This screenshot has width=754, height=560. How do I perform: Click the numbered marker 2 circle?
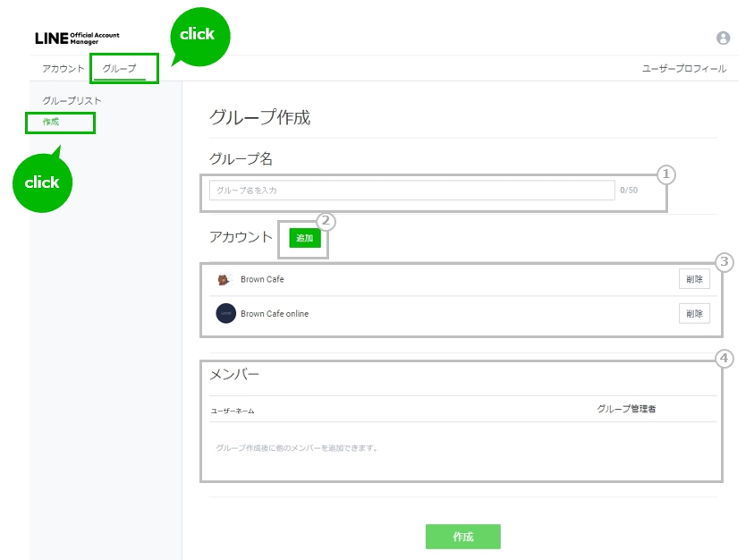pos(326,220)
